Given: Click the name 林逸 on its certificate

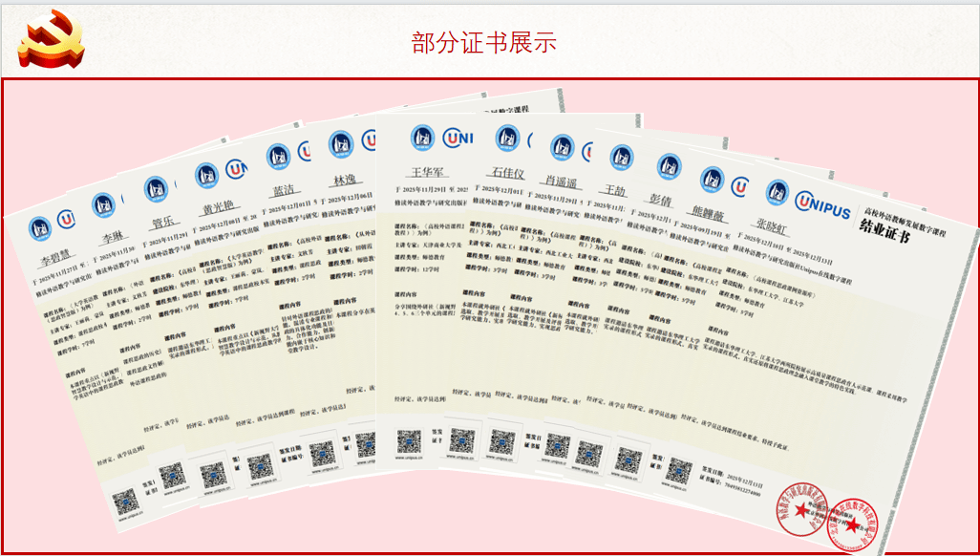Looking at the screenshot, I should [x=344, y=181].
